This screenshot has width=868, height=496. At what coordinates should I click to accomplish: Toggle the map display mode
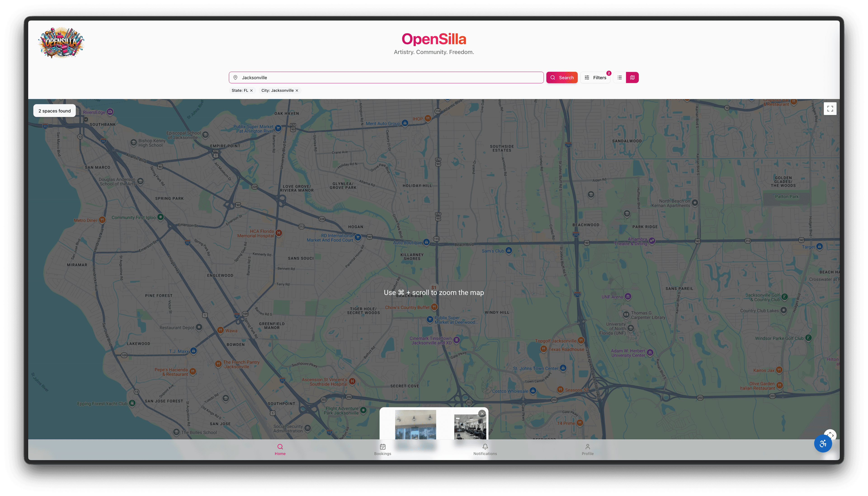[x=632, y=77]
